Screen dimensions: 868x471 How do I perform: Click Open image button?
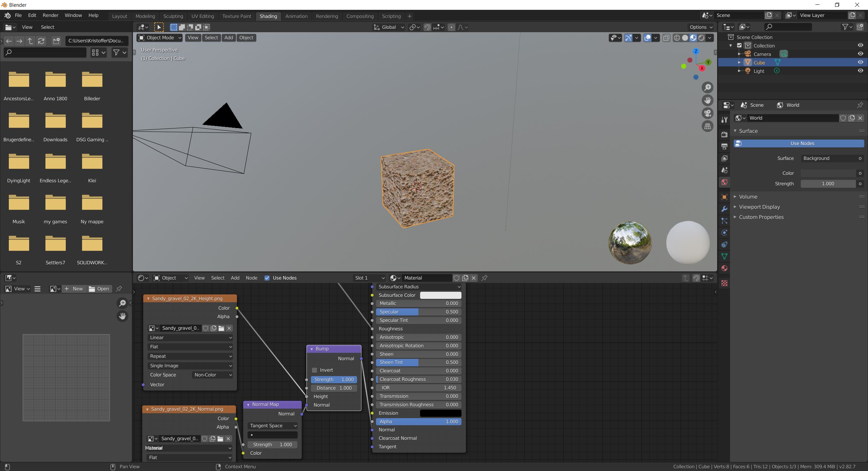coord(99,289)
